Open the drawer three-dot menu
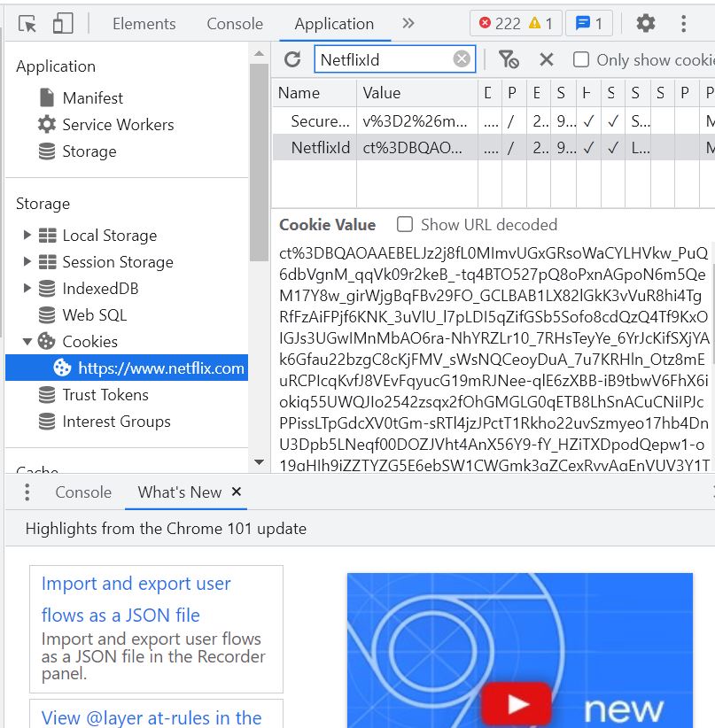This screenshot has height=728, width=715. 27,492
